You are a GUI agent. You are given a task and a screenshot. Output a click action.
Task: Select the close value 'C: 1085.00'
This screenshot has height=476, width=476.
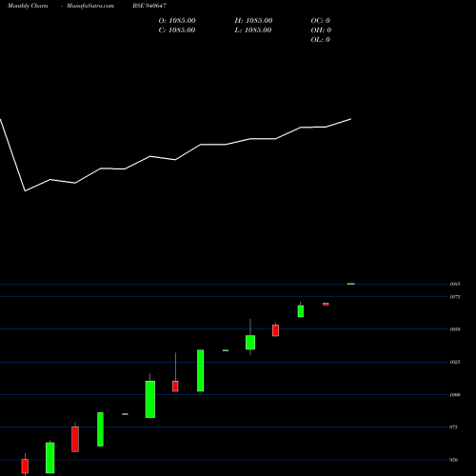[177, 30]
